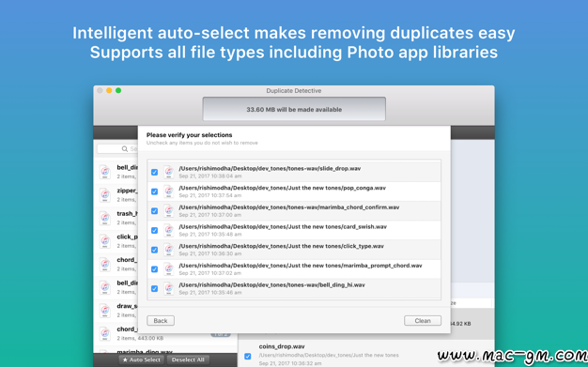Click the zipper entry name in sidebar
The image size is (588, 367).
click(x=127, y=191)
